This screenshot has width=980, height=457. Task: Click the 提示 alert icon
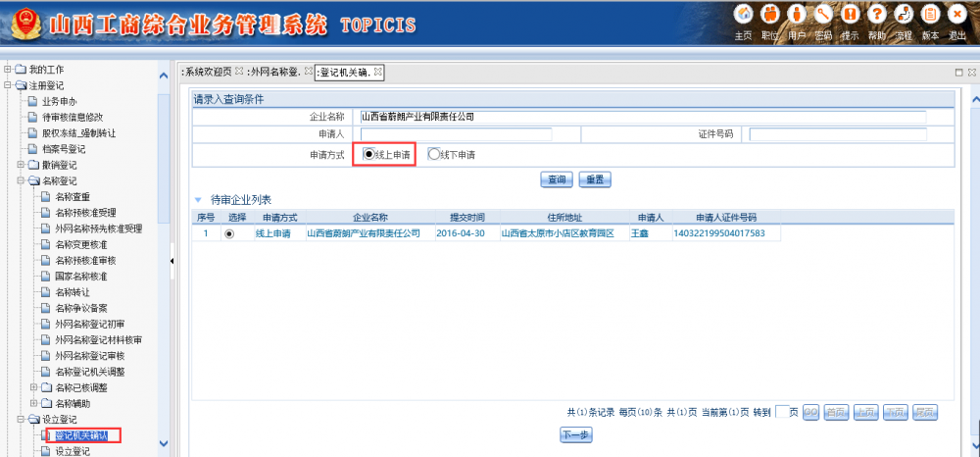pos(851,15)
